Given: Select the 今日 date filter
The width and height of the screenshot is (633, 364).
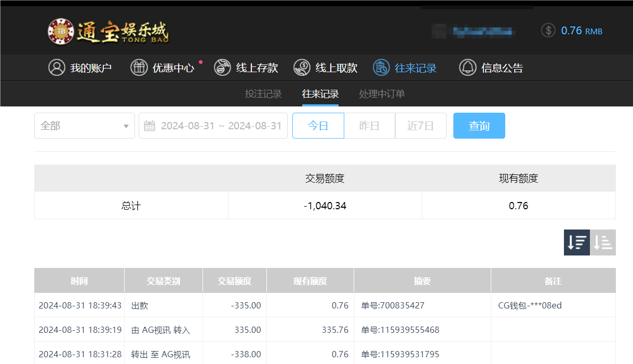Looking at the screenshot, I should pyautogui.click(x=318, y=125).
